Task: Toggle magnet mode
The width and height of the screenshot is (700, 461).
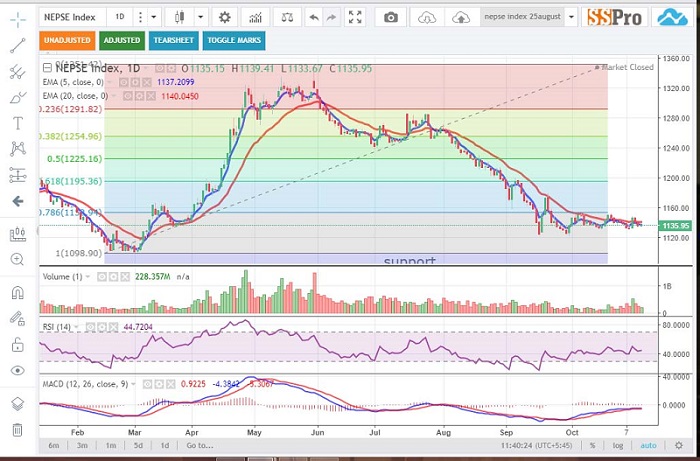Action: click(x=17, y=293)
